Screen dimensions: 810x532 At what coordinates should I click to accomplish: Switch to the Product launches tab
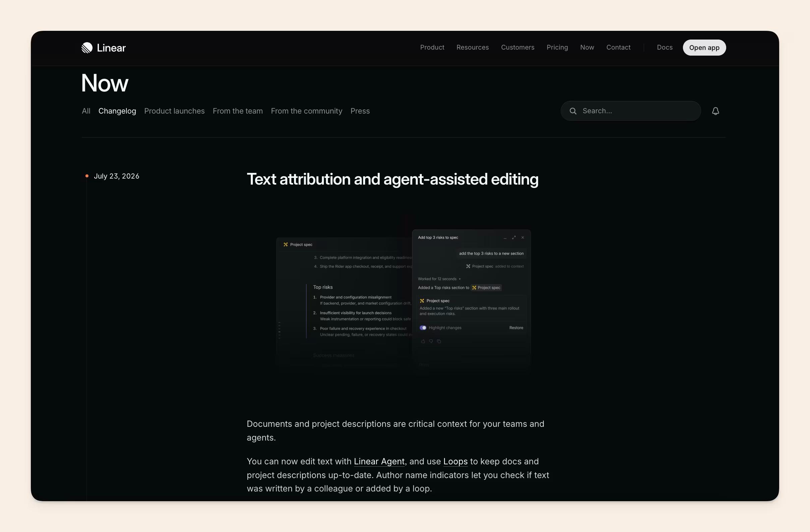174,111
